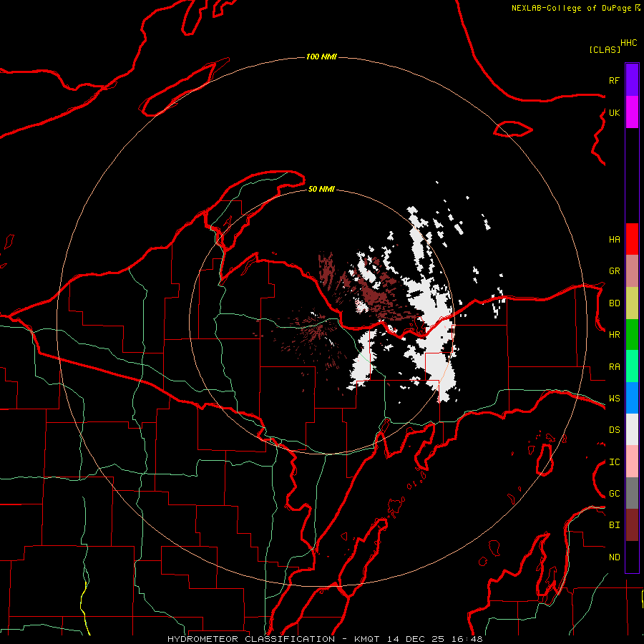
Task: Click the BD legend label
Action: [614, 303]
